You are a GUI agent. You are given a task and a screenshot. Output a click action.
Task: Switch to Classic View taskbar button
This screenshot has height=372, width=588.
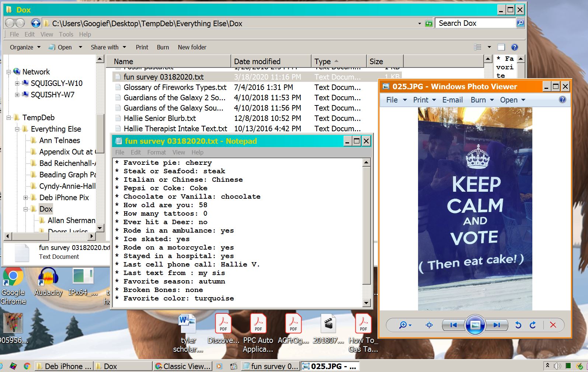(183, 366)
